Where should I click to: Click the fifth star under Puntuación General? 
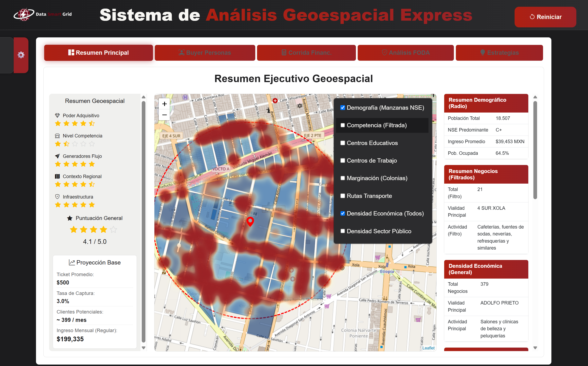click(113, 230)
